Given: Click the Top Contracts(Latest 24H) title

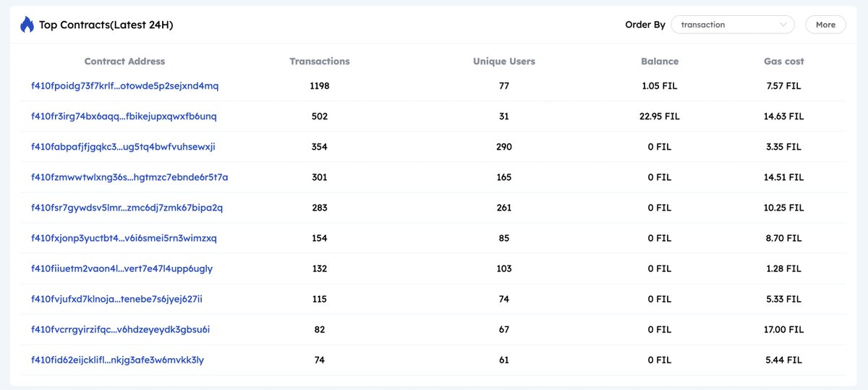Looking at the screenshot, I should [x=106, y=25].
